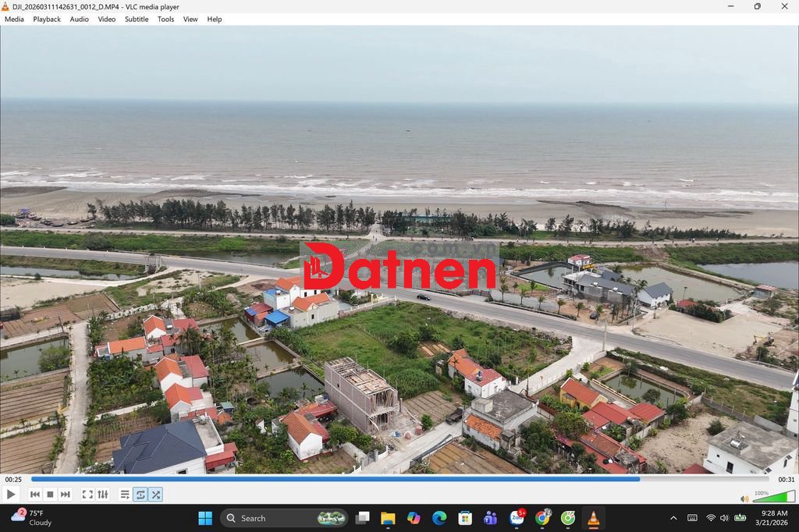Stop video playback
The image size is (799, 532).
coord(50,495)
